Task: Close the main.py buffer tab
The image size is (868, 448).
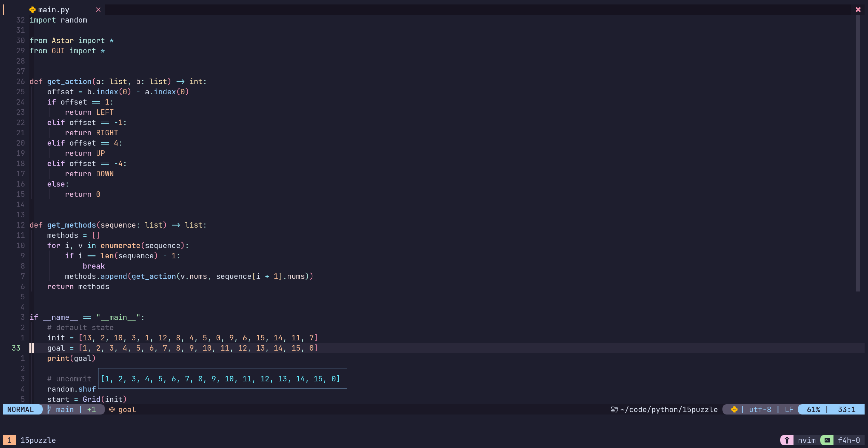Action: (x=98, y=10)
